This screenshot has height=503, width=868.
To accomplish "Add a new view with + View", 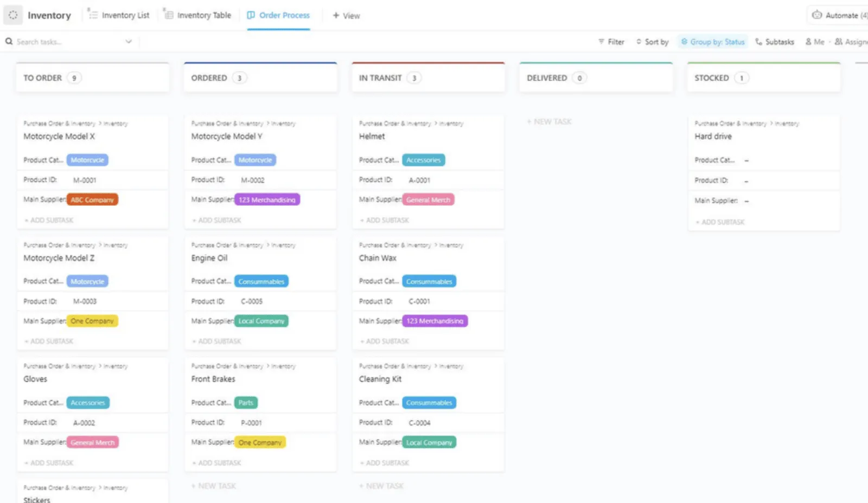I will [x=346, y=16].
